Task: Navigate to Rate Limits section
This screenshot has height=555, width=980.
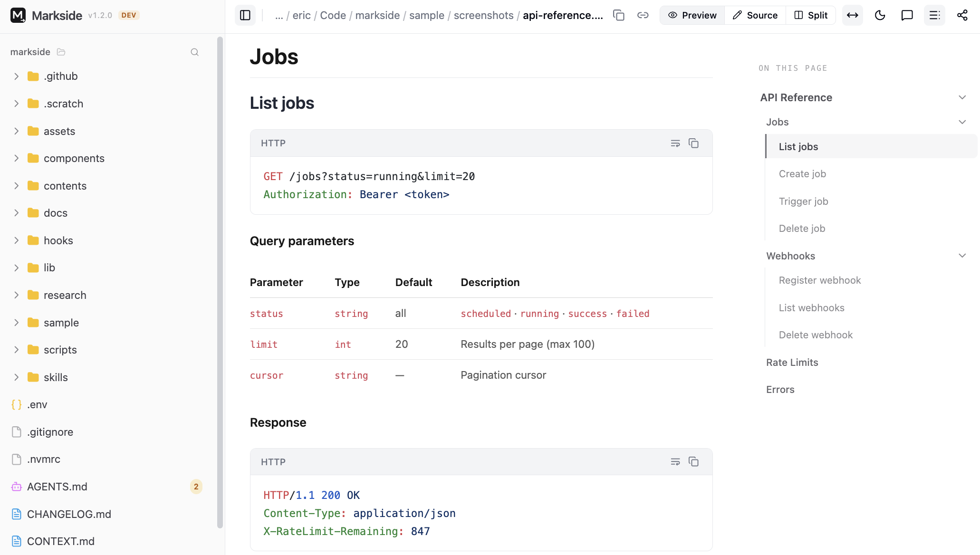Action: (x=792, y=363)
